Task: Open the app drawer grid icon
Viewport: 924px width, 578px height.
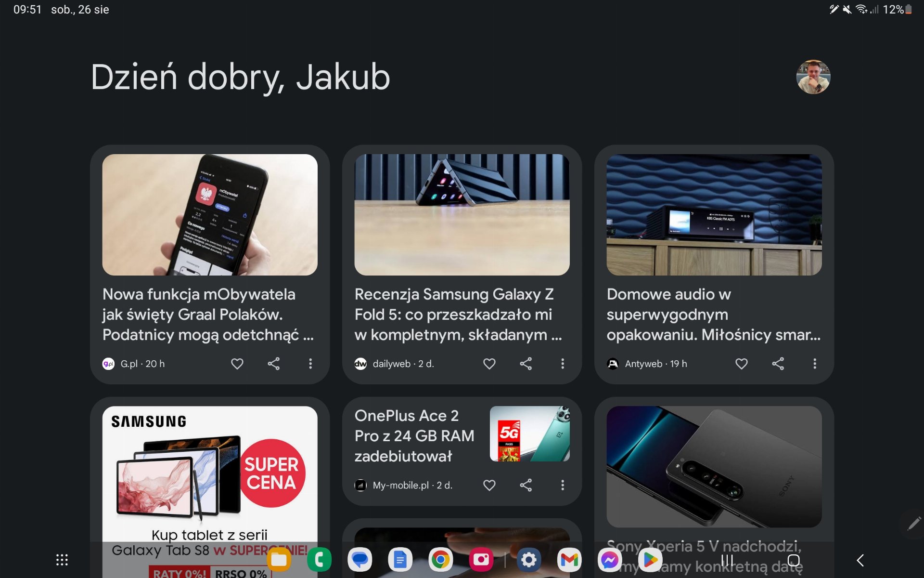Action: [62, 560]
